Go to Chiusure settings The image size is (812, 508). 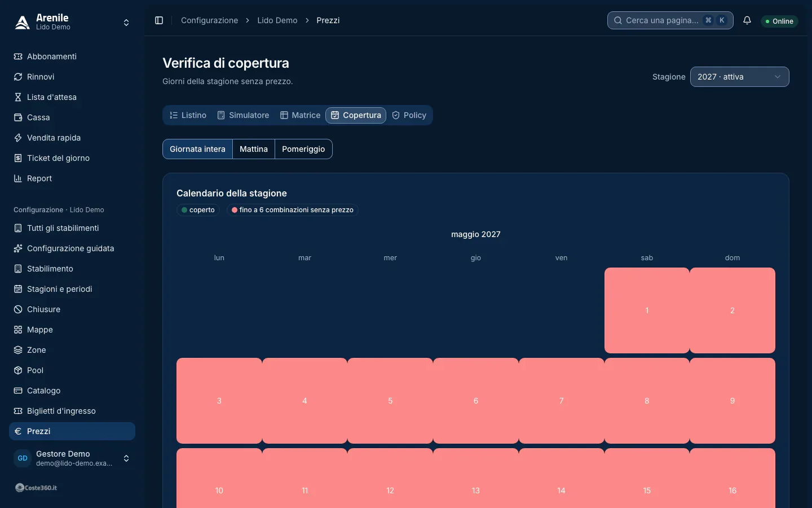[72, 309]
